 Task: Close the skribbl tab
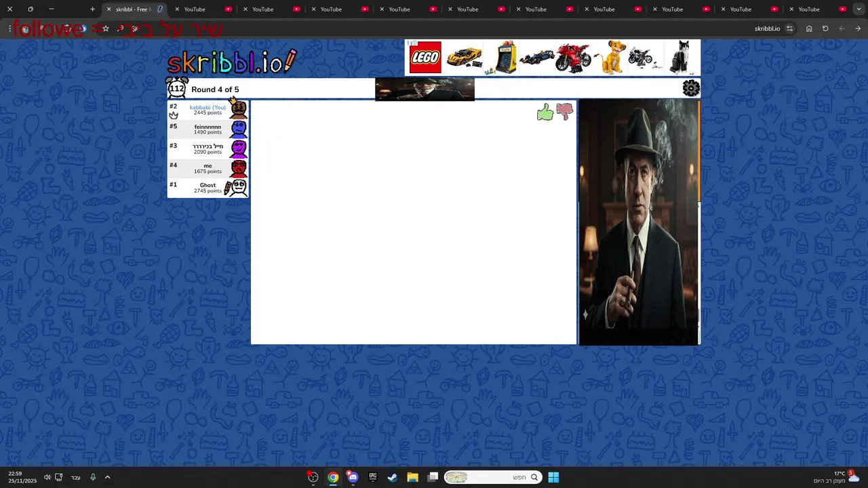(108, 9)
